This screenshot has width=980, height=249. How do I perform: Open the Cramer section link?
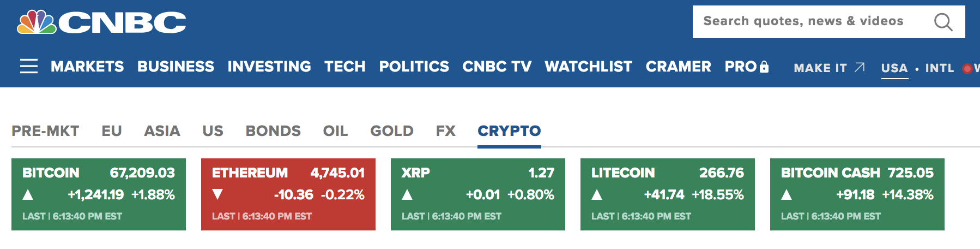[679, 67]
